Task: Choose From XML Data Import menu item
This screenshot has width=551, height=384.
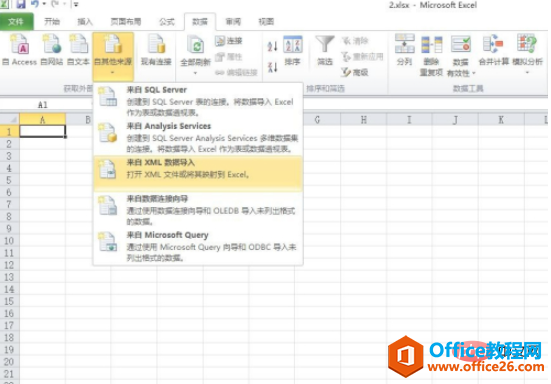Action: click(x=198, y=174)
